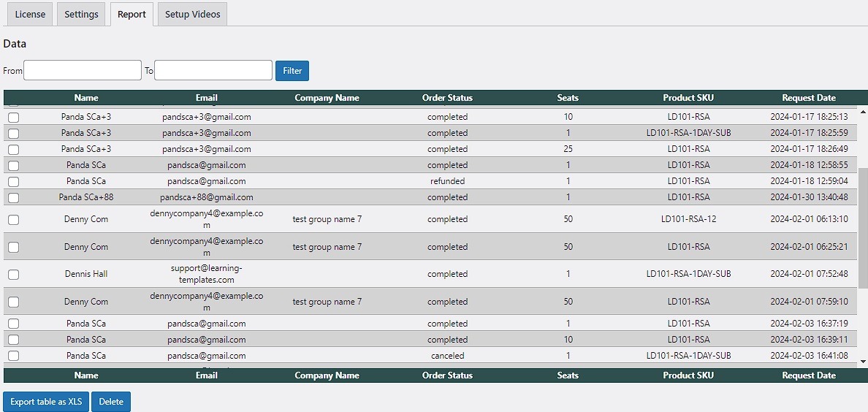Click the From date input field
The image size is (868, 412).
[x=83, y=70]
